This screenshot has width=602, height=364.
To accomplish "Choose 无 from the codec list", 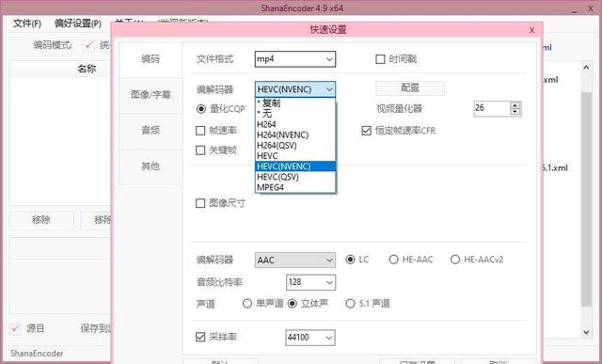I will pos(294,113).
